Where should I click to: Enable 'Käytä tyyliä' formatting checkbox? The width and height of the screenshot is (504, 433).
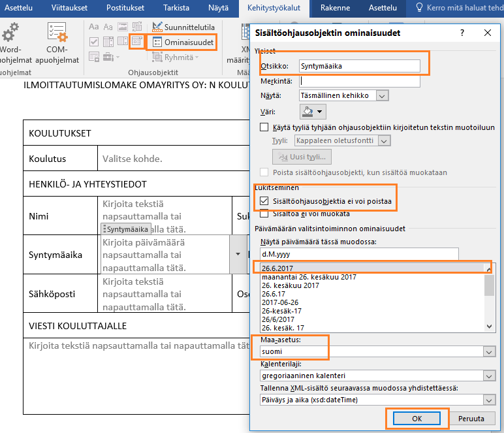point(264,127)
